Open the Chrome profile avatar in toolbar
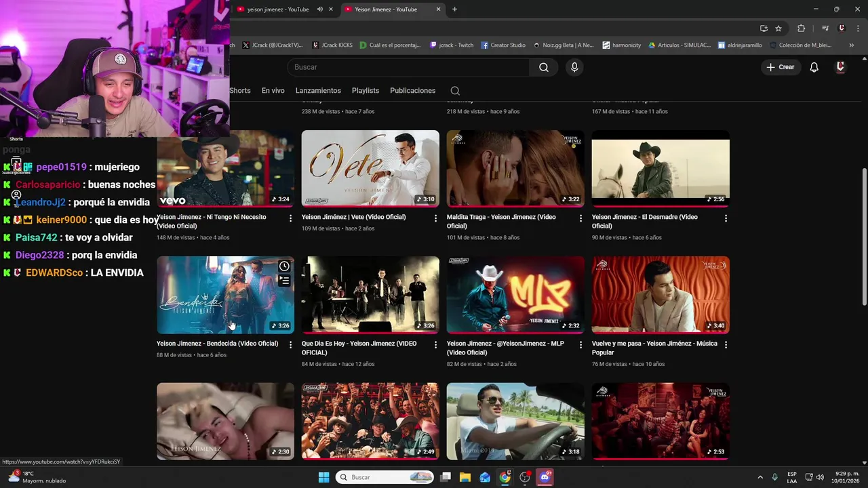The height and width of the screenshot is (488, 868). (x=842, y=28)
